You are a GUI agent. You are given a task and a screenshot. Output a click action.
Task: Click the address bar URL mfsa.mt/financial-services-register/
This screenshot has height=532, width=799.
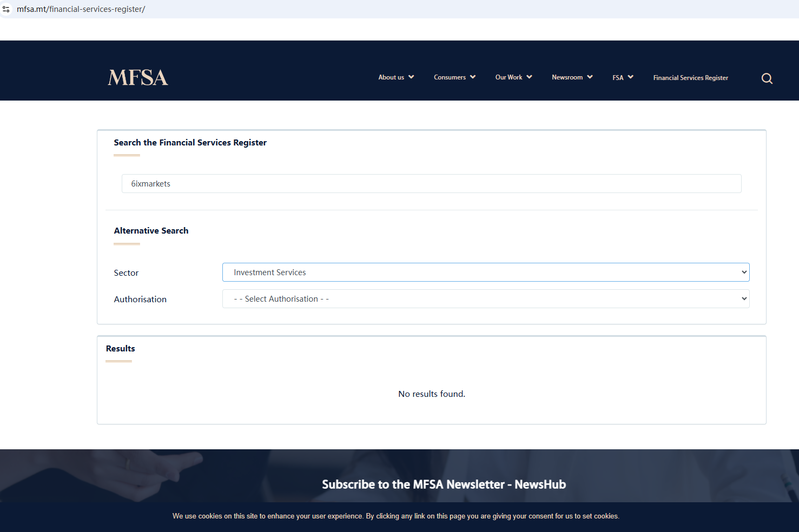pos(81,9)
